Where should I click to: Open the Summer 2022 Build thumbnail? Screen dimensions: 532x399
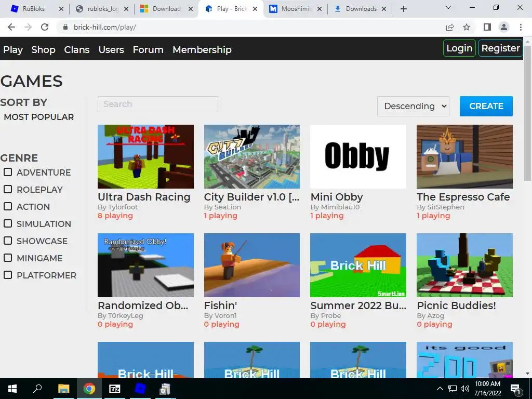coord(358,265)
